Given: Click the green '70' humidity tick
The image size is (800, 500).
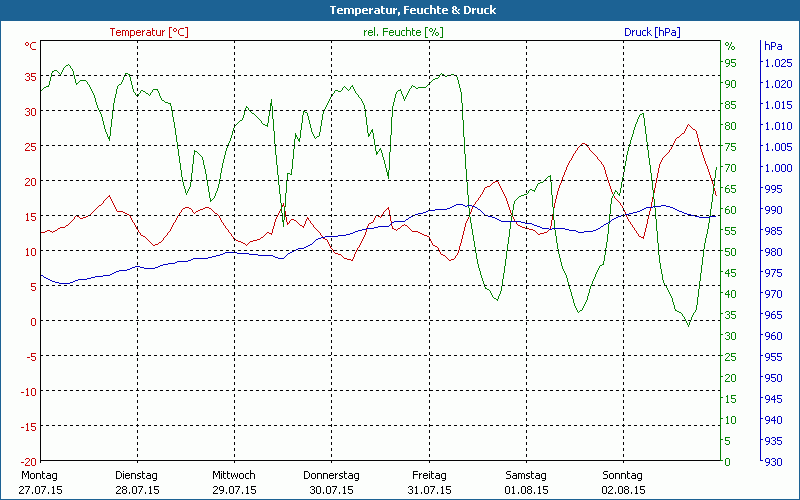Looking at the screenshot, I should pyautogui.click(x=731, y=167).
